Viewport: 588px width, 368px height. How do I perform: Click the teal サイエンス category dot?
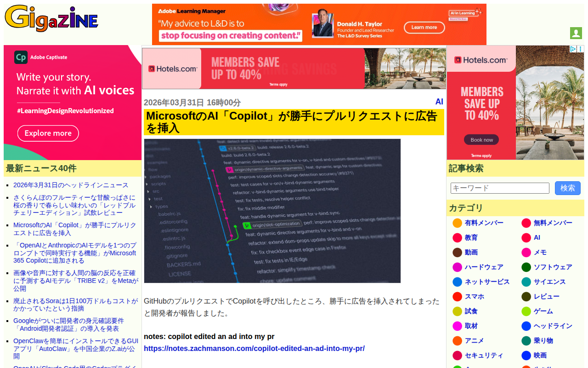click(x=526, y=282)
